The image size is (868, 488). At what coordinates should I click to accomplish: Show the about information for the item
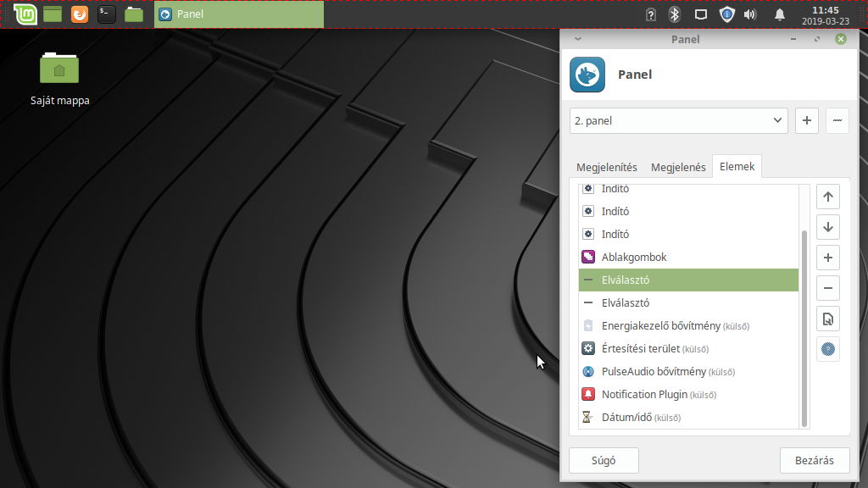828,349
